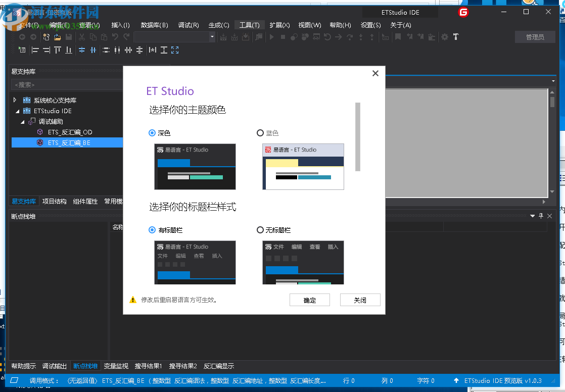Expand the 系统核心支持库 tree node
The height and width of the screenshot is (392, 565).
(15, 100)
